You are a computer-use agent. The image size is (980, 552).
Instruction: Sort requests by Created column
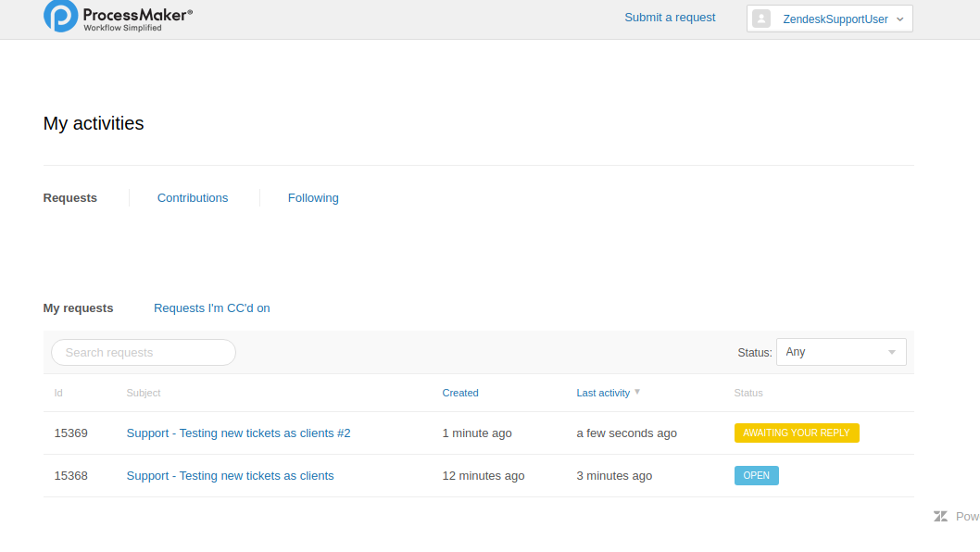click(460, 393)
